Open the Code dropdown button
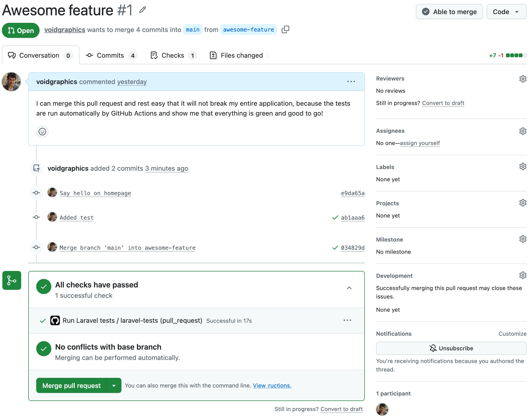Viewport: 530px width, 420px height. 506,12
